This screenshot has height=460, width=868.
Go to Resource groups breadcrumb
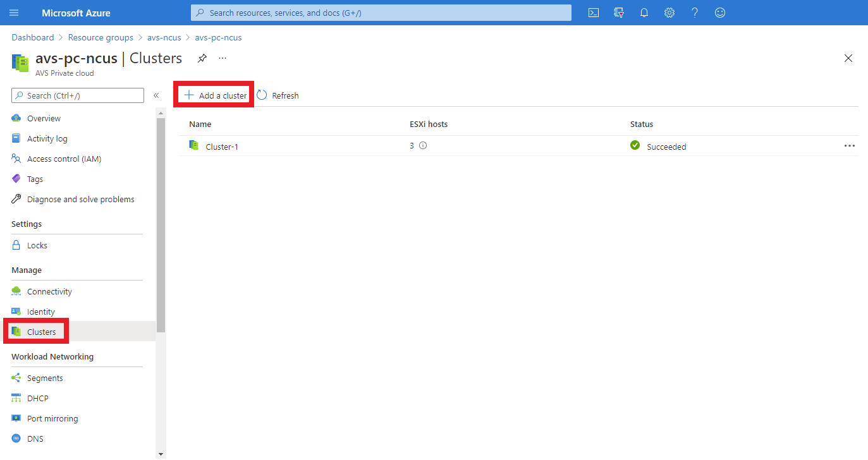point(101,37)
